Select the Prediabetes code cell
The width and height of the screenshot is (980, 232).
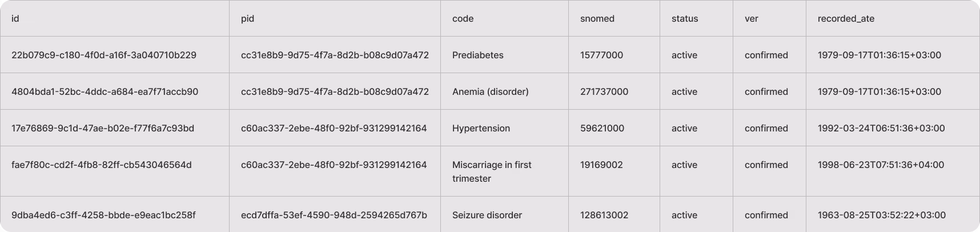click(477, 55)
